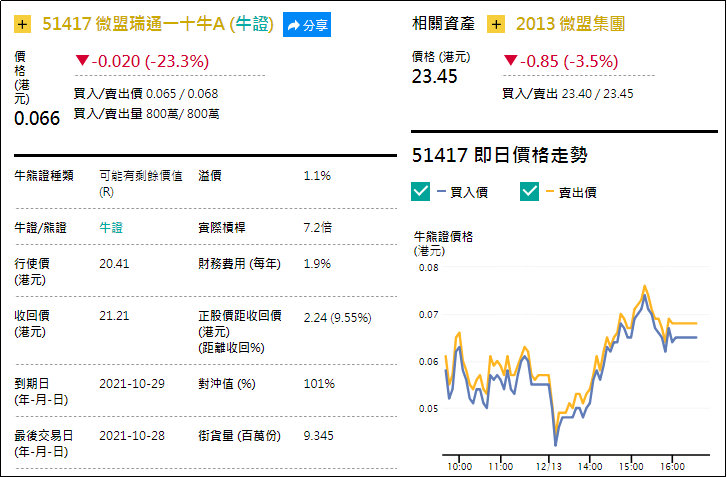Click change -0.85 (-3.5%) text

coord(561,61)
